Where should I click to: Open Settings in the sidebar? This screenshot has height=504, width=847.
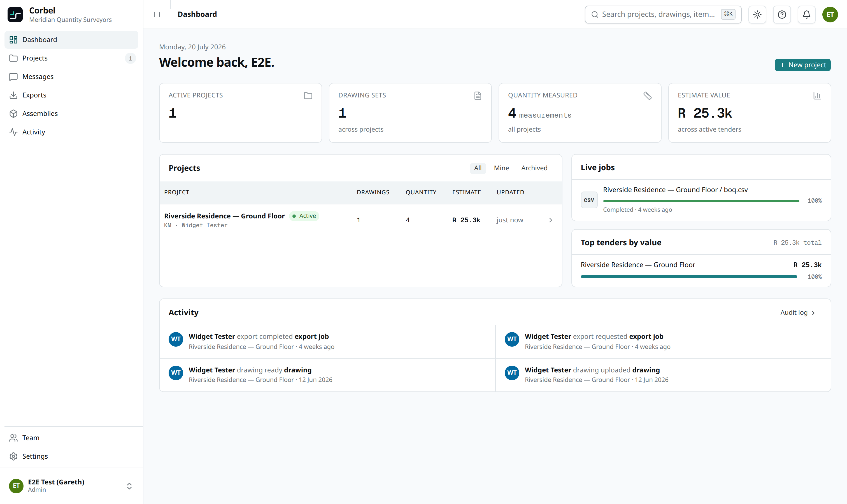point(71,456)
